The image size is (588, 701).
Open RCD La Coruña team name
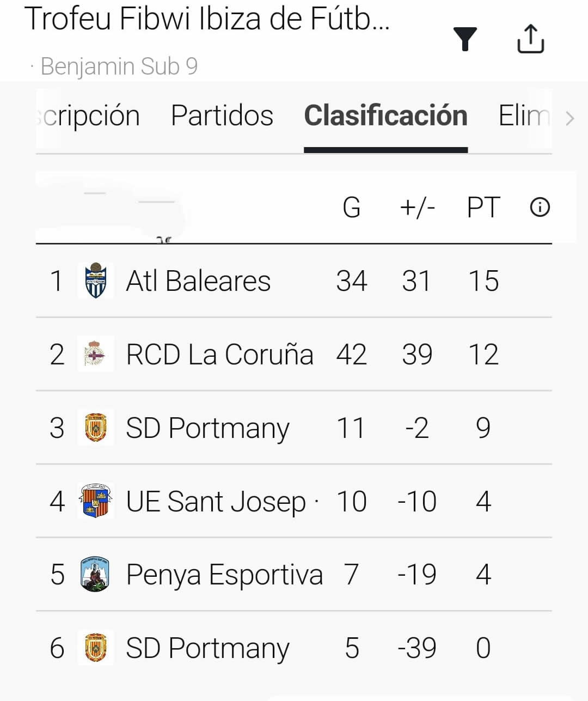pos(219,355)
